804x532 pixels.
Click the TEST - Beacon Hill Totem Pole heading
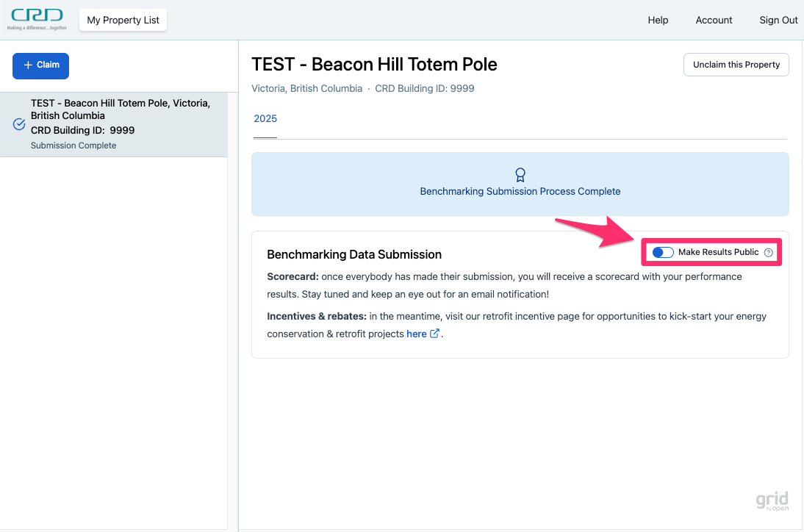374,65
